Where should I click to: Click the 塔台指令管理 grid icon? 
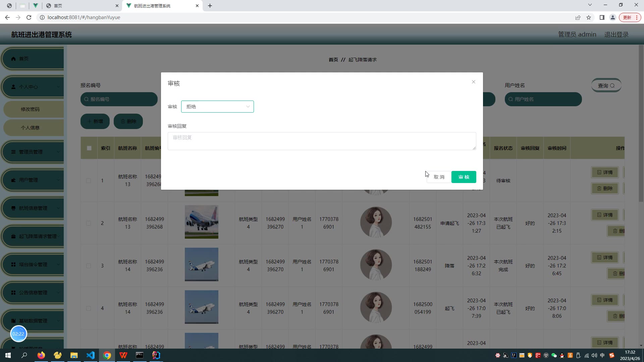click(13, 264)
